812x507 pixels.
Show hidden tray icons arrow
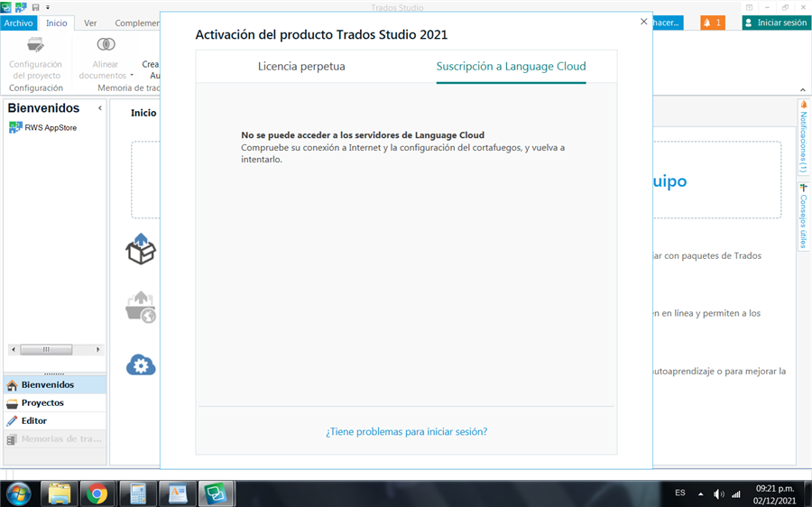(x=701, y=494)
